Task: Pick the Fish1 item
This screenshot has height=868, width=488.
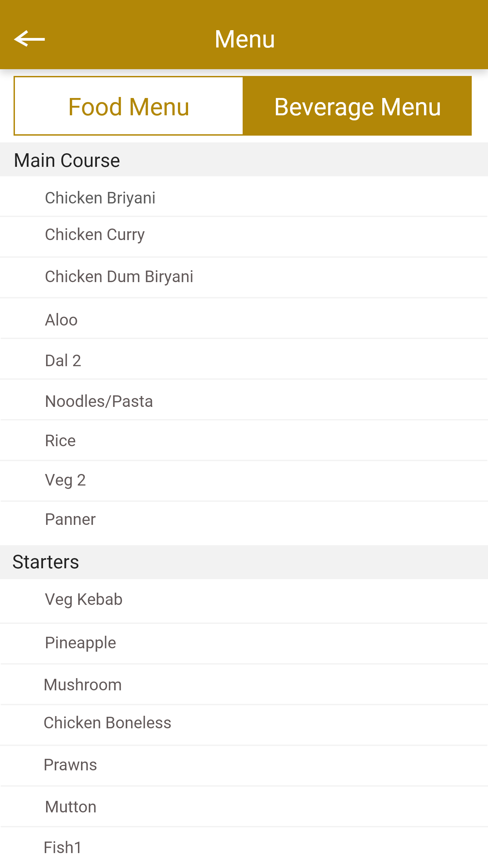Action: pos(63,848)
